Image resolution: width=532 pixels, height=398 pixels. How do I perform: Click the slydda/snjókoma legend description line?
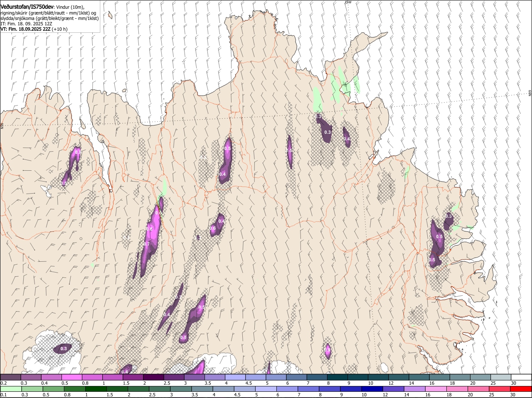[x=49, y=18]
